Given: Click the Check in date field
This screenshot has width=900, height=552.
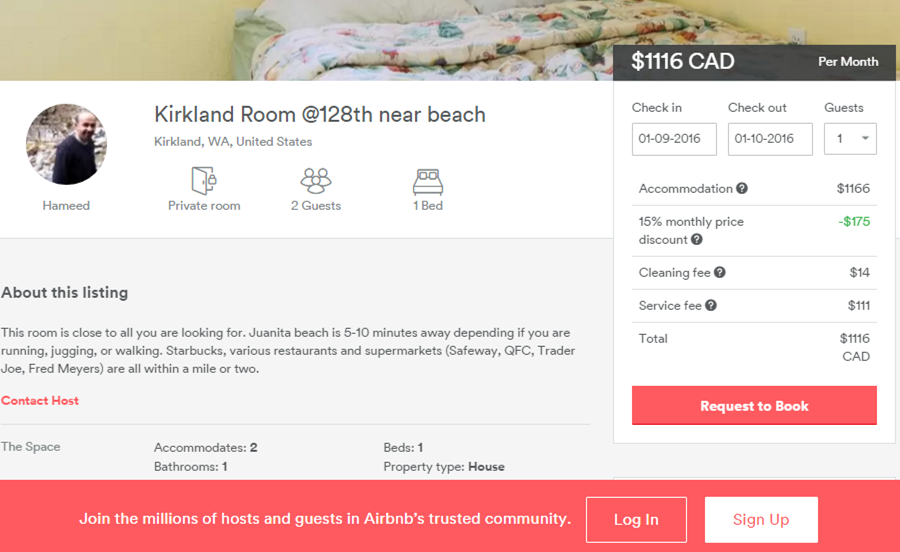Looking at the screenshot, I should pyautogui.click(x=674, y=139).
